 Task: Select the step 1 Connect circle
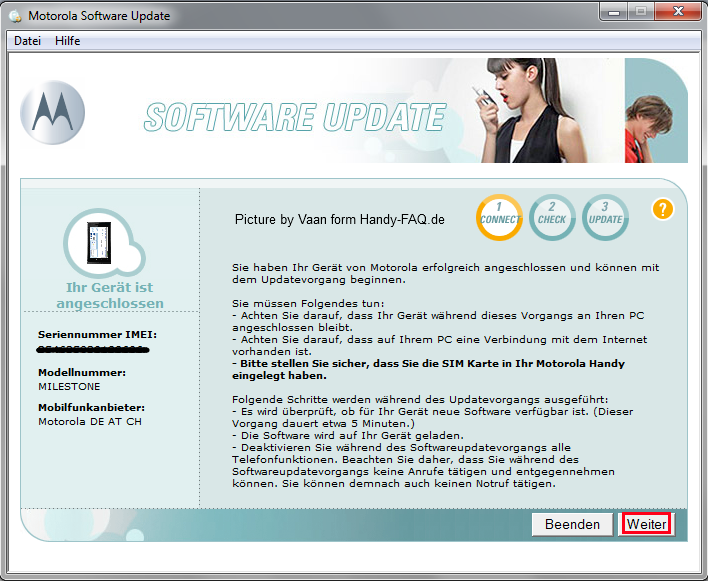[x=499, y=217]
